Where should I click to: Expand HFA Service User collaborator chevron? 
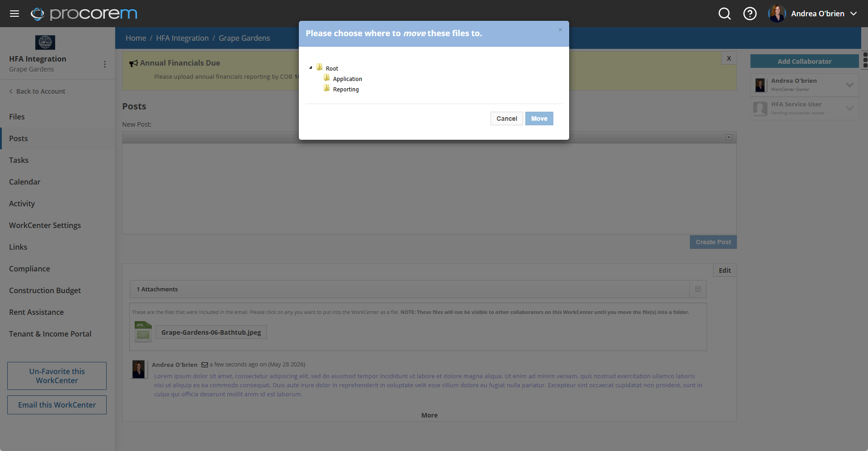(x=850, y=108)
